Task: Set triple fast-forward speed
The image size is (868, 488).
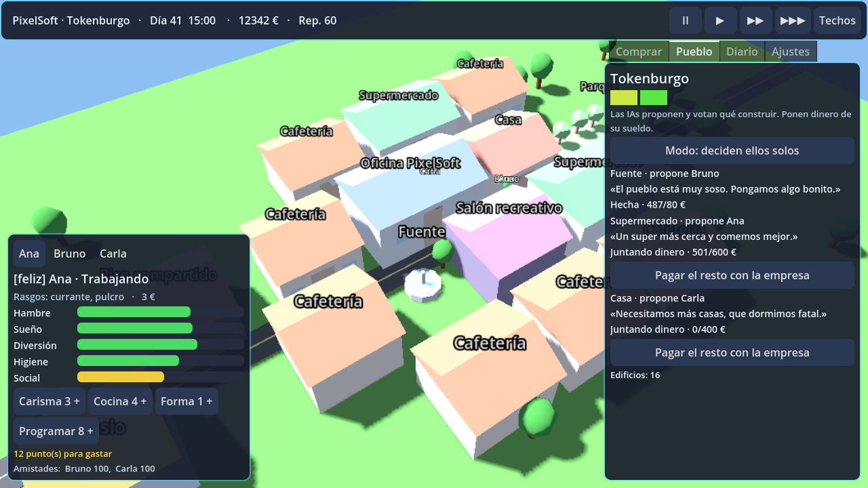Action: pyautogui.click(x=793, y=20)
